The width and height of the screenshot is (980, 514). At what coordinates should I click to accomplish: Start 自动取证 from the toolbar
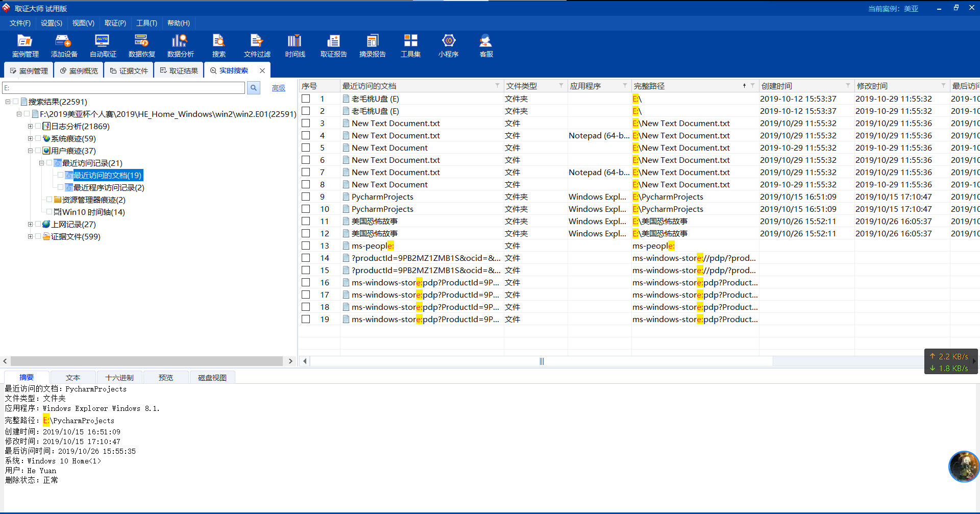point(103,46)
